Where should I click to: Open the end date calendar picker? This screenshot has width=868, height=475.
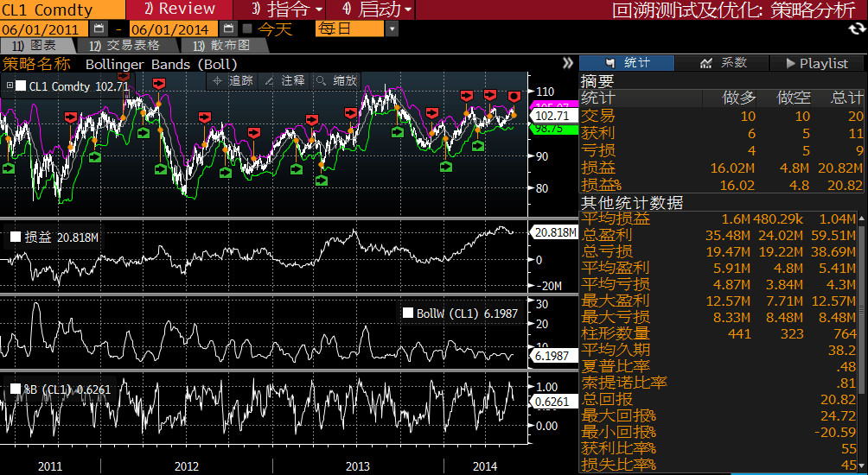tap(227, 29)
